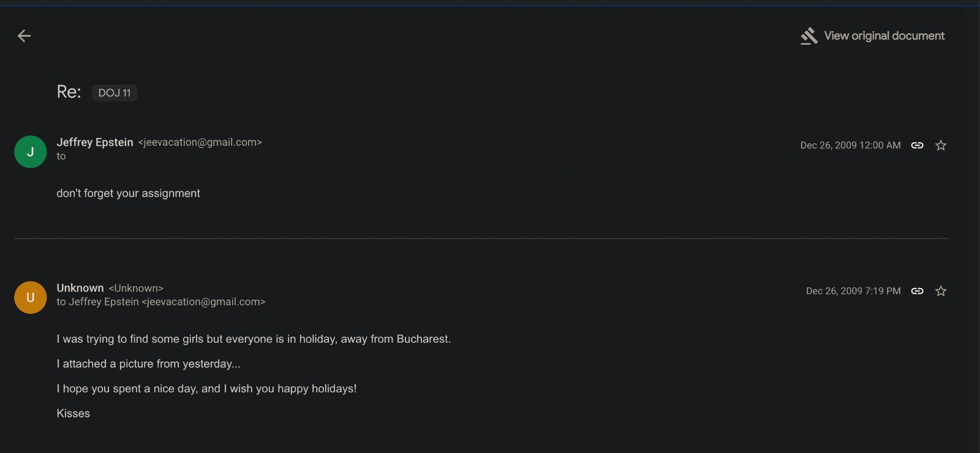Click the "don't forget your assignment" message body
This screenshot has width=980, height=453.
click(x=129, y=193)
